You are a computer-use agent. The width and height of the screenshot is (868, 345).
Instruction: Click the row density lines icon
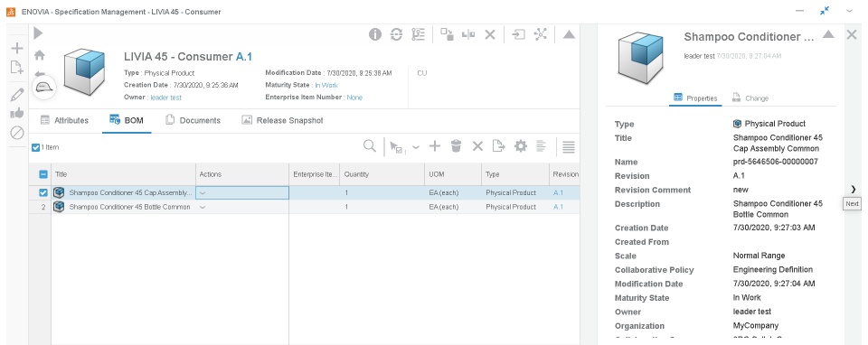coord(569,146)
